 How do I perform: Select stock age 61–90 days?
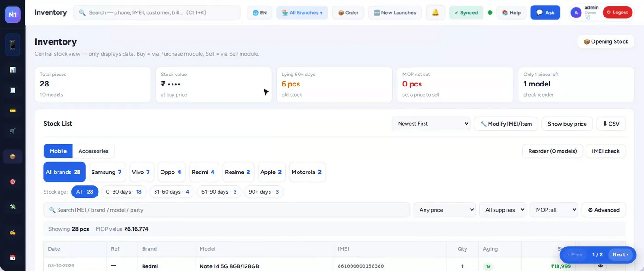(219, 192)
